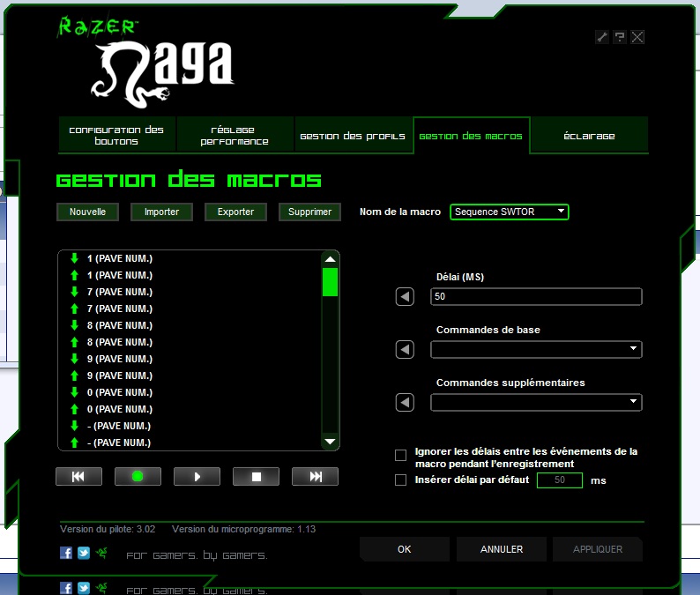This screenshot has width=700, height=595.
Task: Select key-up - (PAVE NUM.) row
Action: [x=190, y=443]
